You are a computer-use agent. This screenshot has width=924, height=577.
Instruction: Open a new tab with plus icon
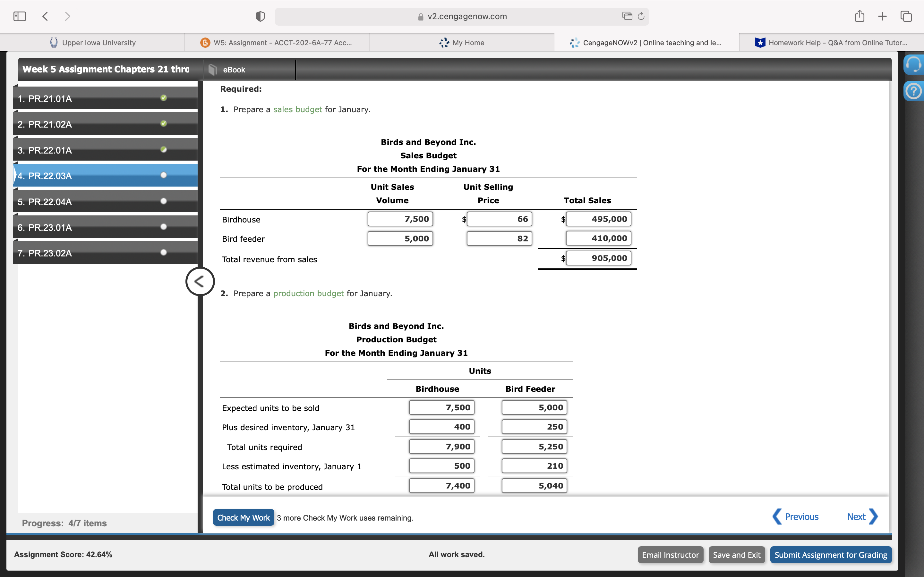coord(882,16)
